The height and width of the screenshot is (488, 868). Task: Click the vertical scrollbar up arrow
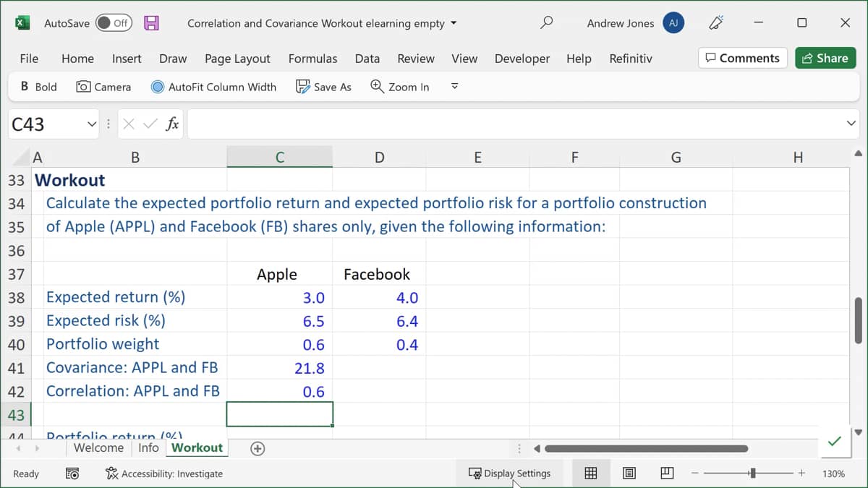(x=859, y=153)
